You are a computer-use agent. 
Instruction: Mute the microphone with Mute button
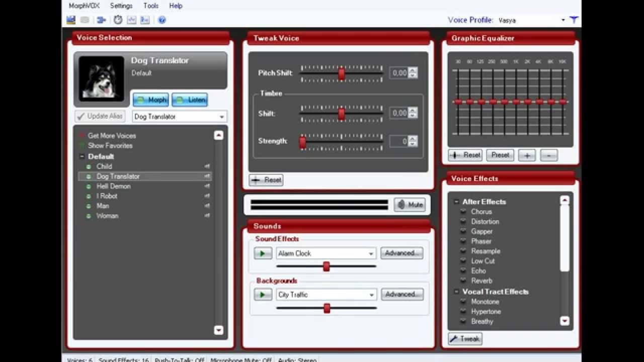coord(410,205)
